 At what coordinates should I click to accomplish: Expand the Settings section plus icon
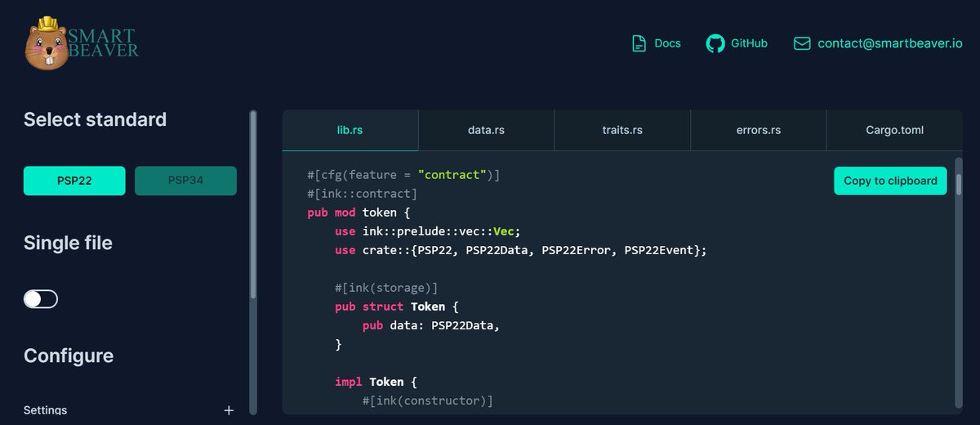pos(229,410)
